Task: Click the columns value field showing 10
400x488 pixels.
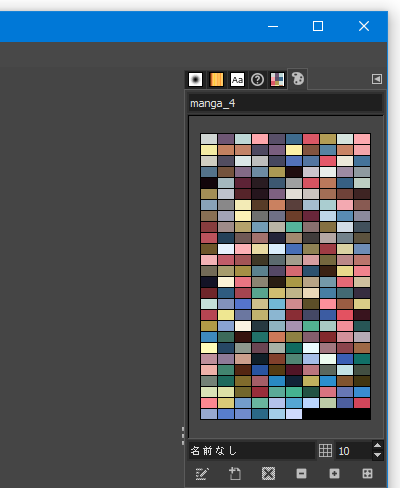Action: pyautogui.click(x=354, y=451)
